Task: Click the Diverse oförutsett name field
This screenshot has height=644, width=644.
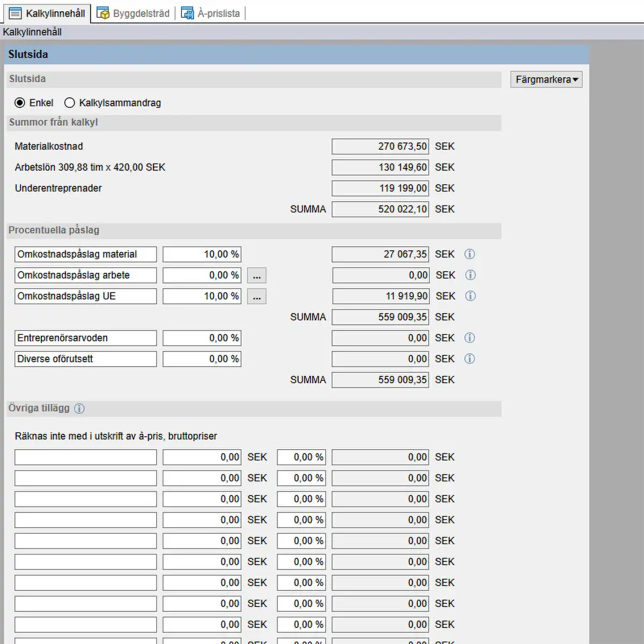Action: [85, 359]
